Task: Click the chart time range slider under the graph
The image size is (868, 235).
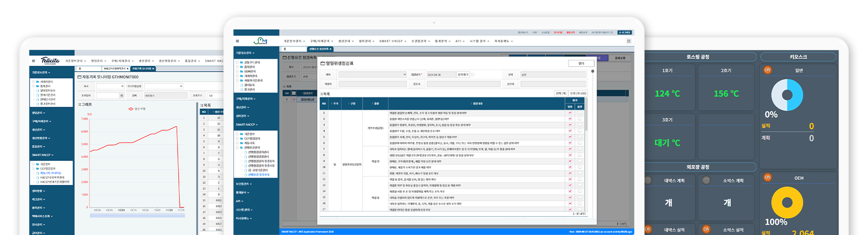Action: tap(137, 216)
